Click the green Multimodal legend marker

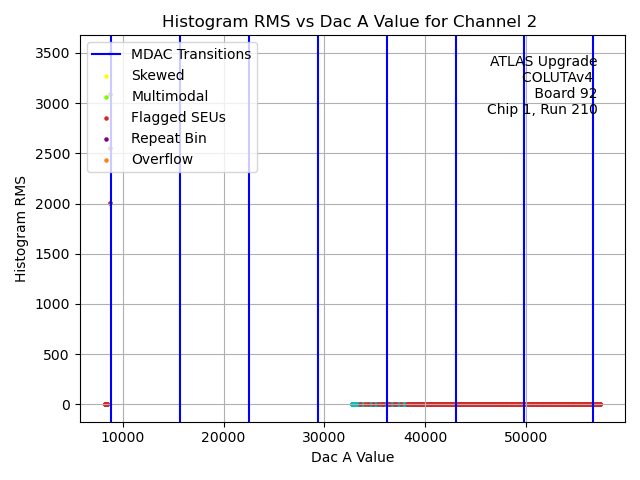[x=107, y=97]
